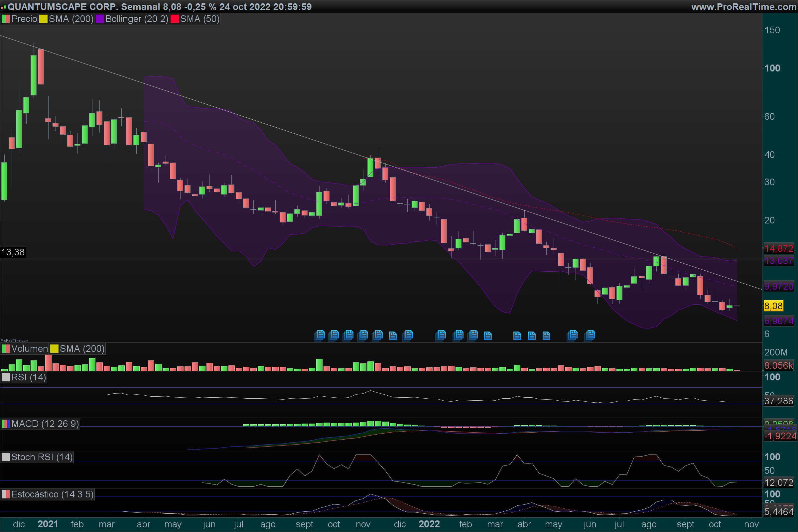The width and height of the screenshot is (798, 532).
Task: Click the RSI (14) indicator label
Action: [28, 377]
